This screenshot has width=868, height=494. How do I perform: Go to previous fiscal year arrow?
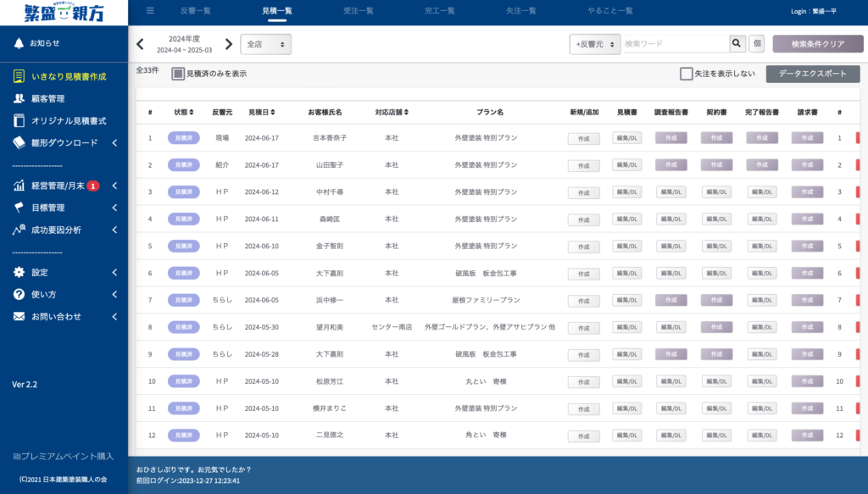tap(140, 44)
